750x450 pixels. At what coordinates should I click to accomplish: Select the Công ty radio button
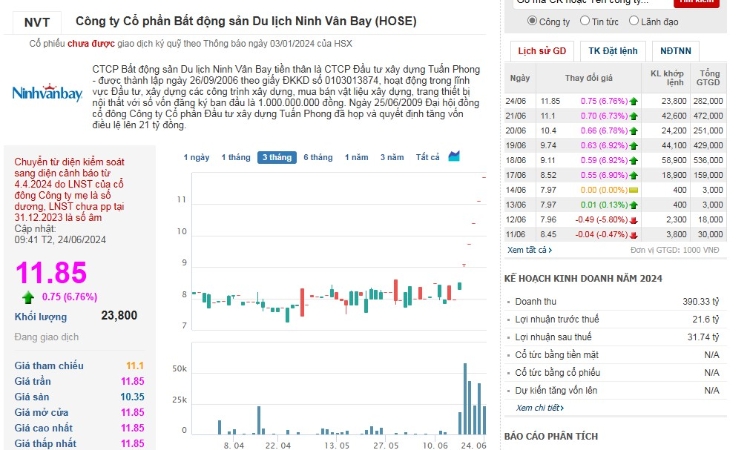[532, 21]
